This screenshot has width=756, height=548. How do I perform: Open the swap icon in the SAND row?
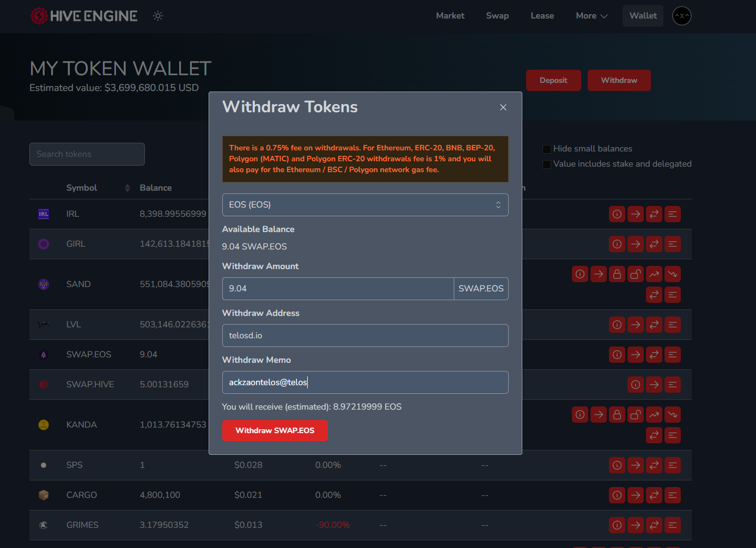(x=654, y=295)
